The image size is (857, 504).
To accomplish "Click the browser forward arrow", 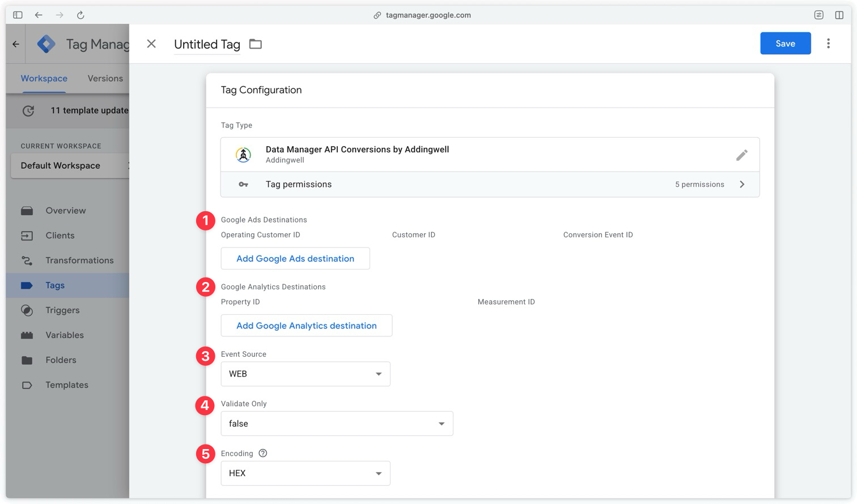I will [x=60, y=15].
